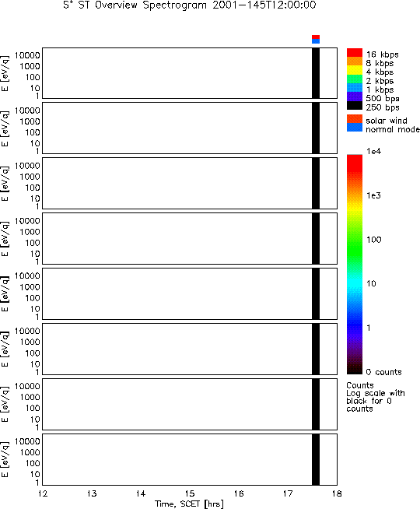Click the counts color bar near 1e3
Screen dimensions: 420x509
[x=355, y=195]
